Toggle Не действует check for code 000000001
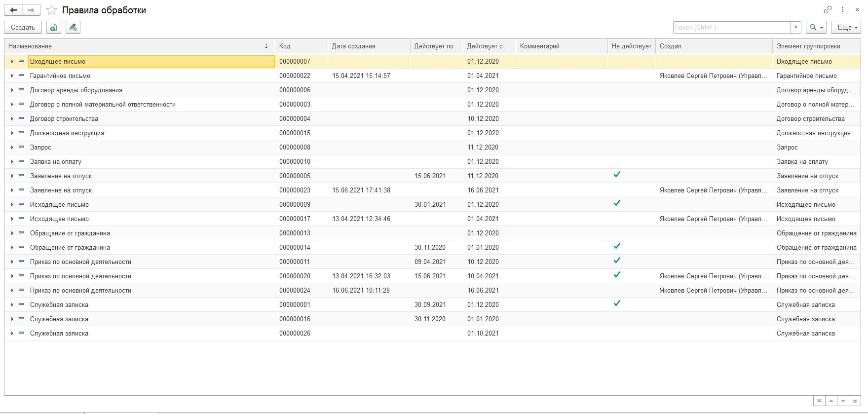Viewport: 868px width, 414px height. click(617, 303)
